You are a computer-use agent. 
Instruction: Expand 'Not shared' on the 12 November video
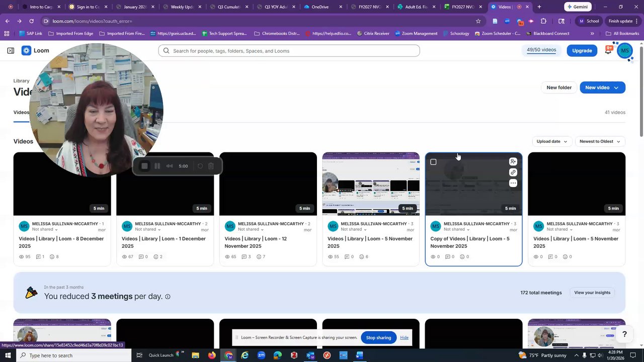click(250, 229)
